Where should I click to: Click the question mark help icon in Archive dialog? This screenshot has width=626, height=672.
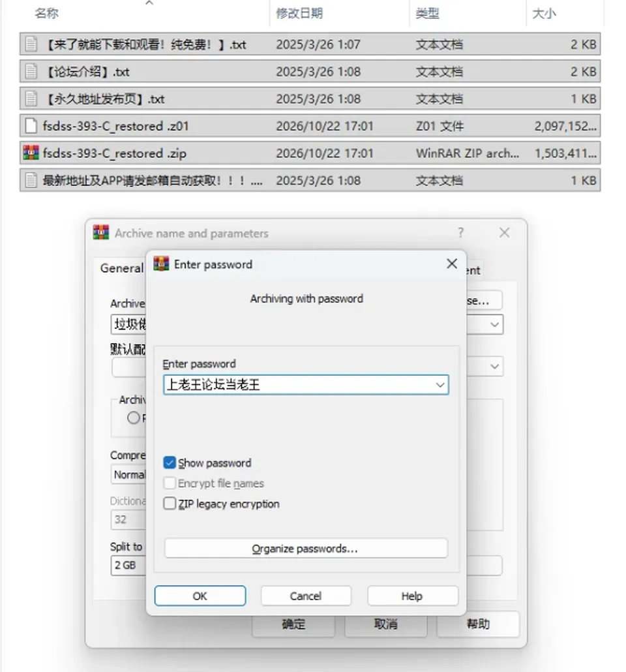(x=460, y=233)
